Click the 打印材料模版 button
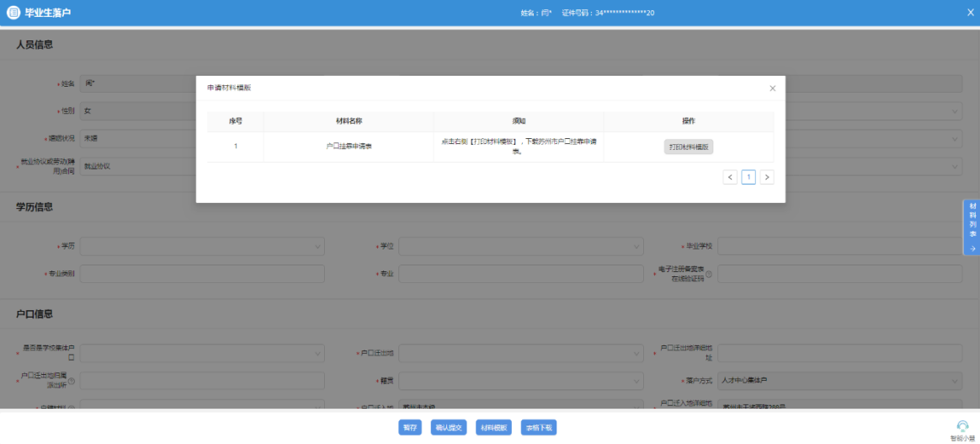980x444 pixels. (x=688, y=147)
